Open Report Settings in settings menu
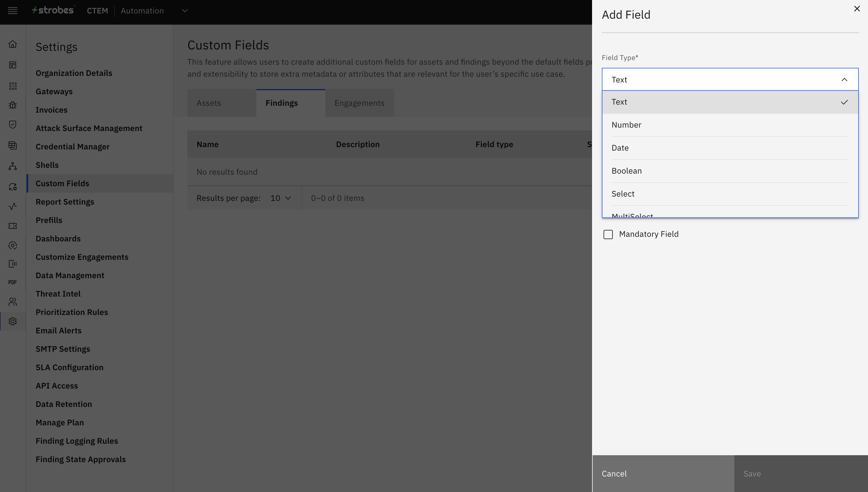The height and width of the screenshot is (492, 868). coord(65,202)
